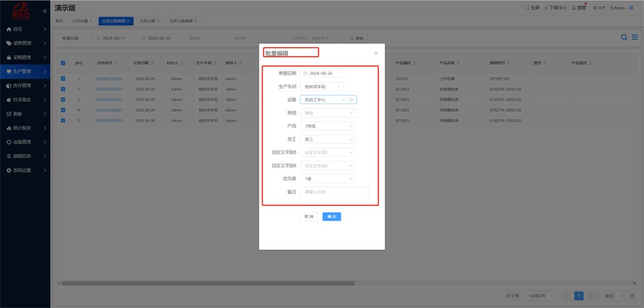Click calendar icon in dialog 单据日期 field
This screenshot has height=308, width=644.
pos(305,73)
